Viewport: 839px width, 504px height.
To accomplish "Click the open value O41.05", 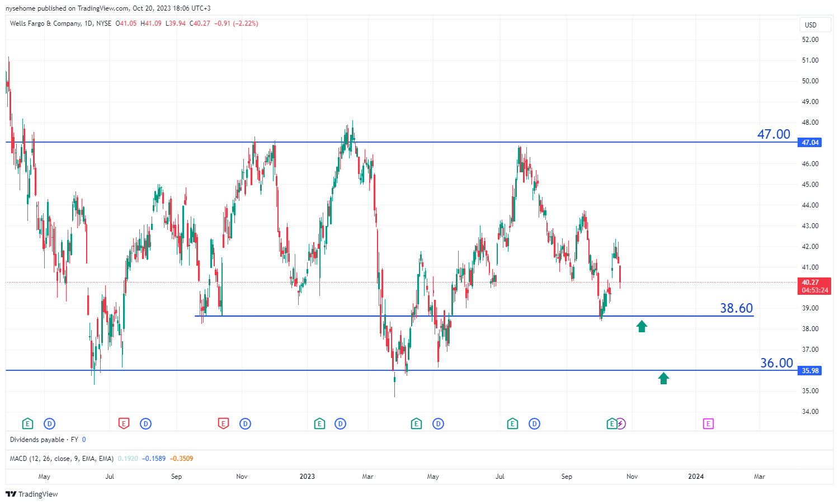I will point(126,23).
